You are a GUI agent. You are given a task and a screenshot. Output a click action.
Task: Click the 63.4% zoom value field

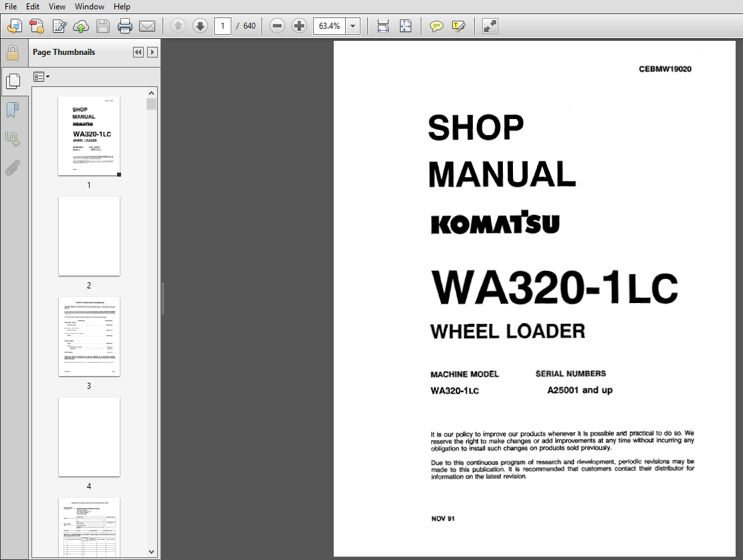point(329,26)
